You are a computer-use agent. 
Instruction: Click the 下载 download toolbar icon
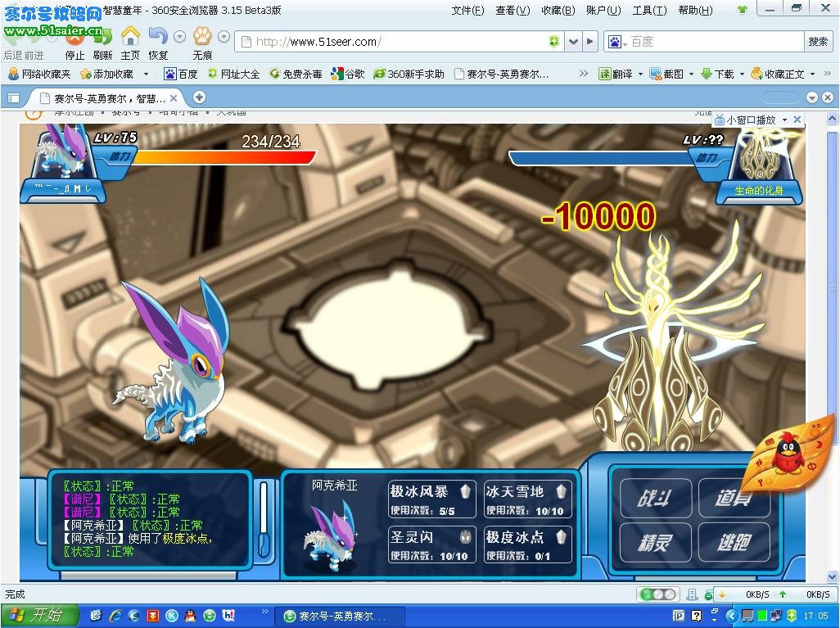point(717,74)
